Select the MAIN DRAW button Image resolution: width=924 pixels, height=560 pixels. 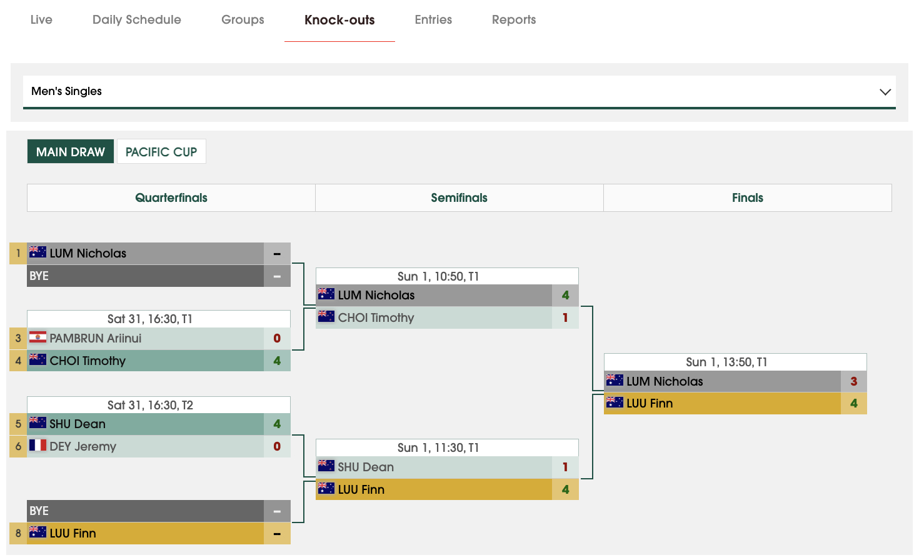[x=71, y=152]
